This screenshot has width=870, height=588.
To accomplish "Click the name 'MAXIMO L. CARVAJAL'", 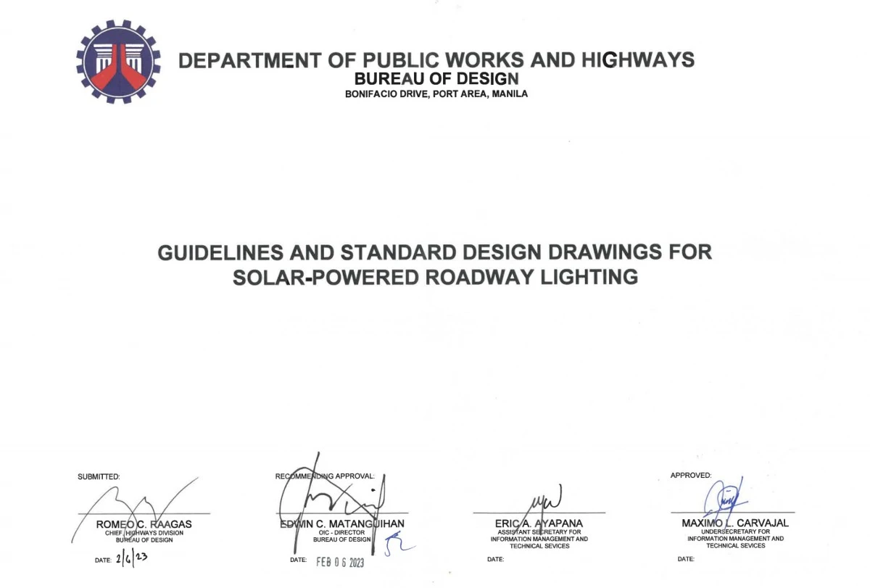I will click(735, 523).
